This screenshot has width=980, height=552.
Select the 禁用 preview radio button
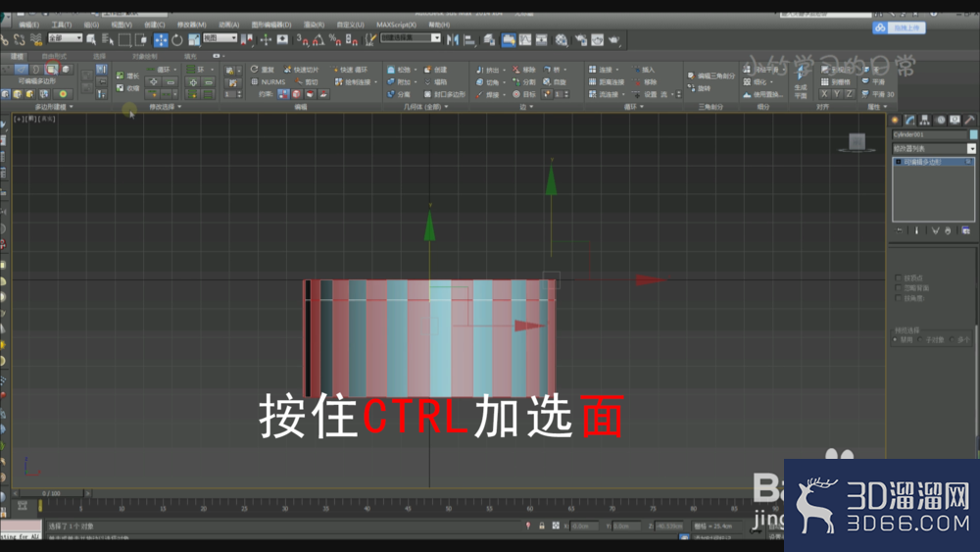(x=896, y=339)
